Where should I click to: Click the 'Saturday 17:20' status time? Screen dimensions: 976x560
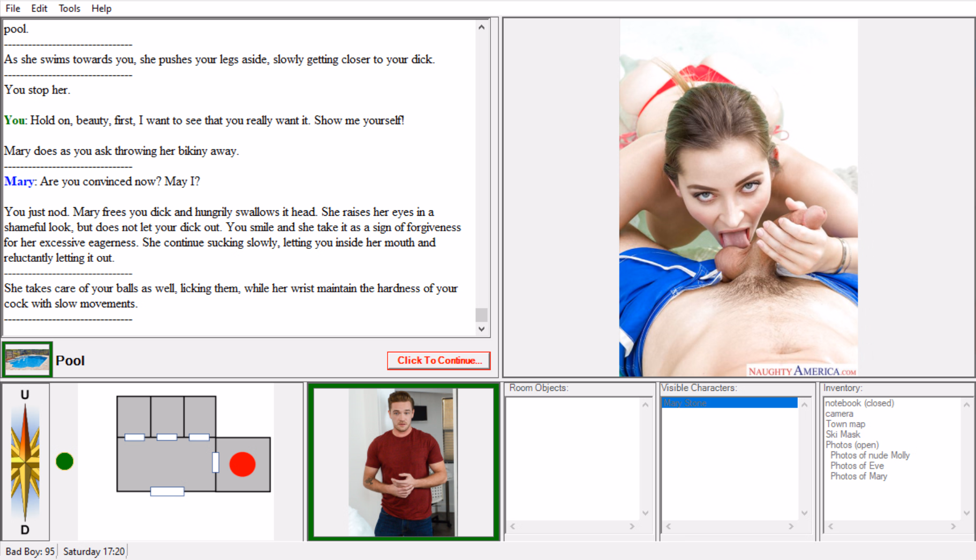pyautogui.click(x=94, y=551)
